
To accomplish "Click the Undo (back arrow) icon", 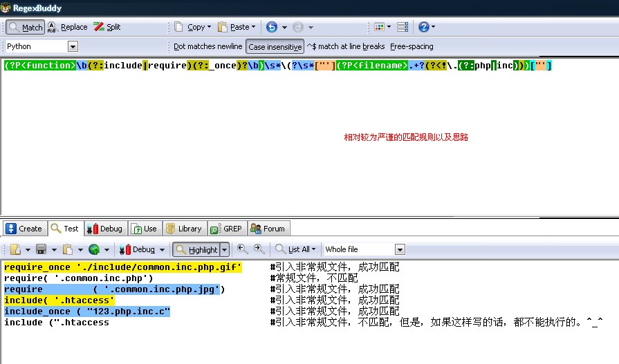I will click(272, 27).
